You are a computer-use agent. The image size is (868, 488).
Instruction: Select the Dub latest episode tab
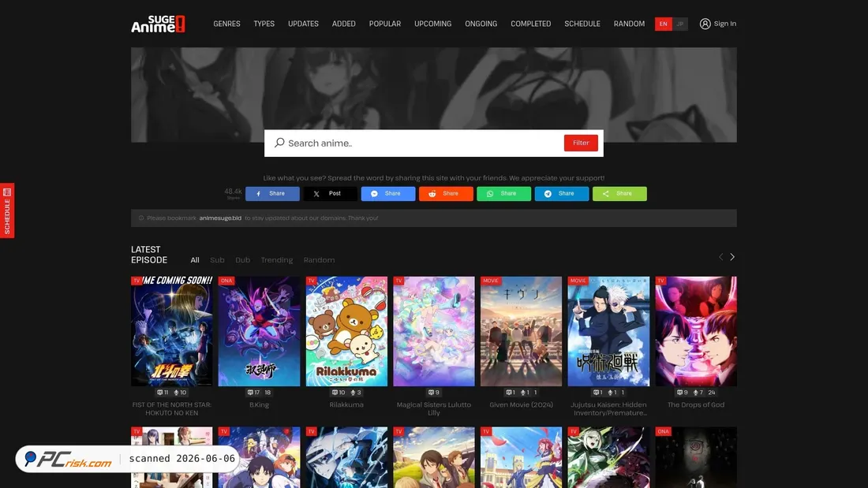click(x=242, y=260)
